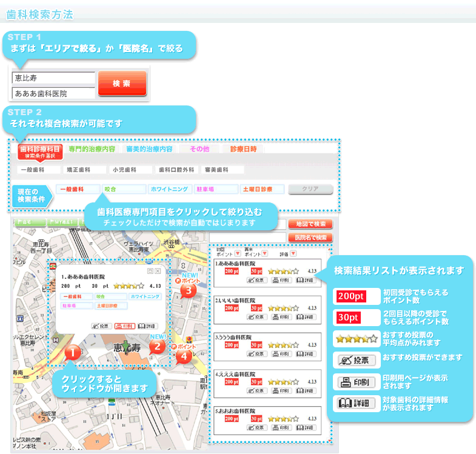
Task: Click the 投票 vote icon for あああ歯科医院 in results list
Action: pos(257,280)
